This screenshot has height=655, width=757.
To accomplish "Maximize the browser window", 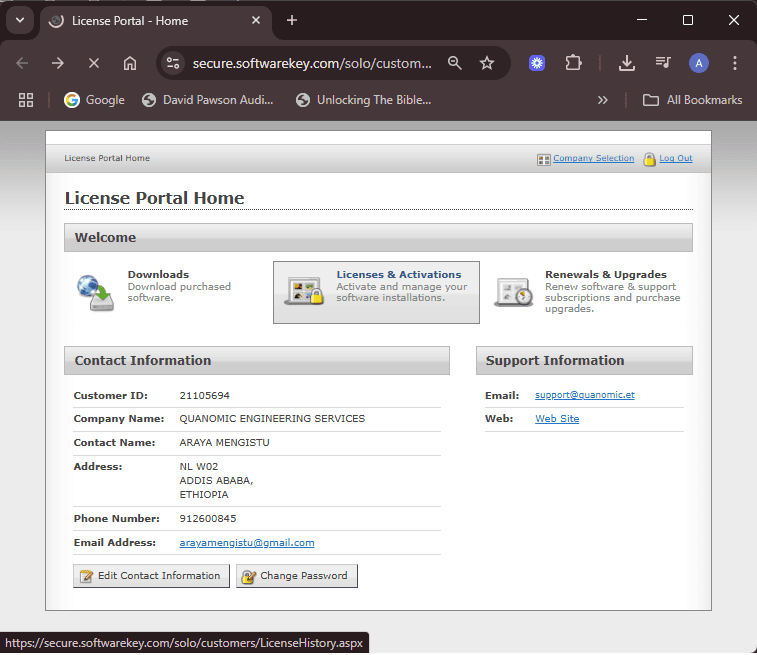I will coord(687,20).
